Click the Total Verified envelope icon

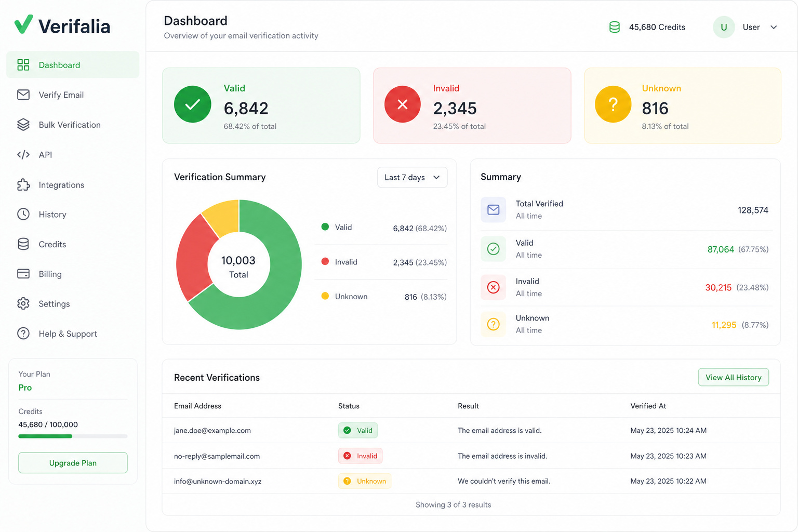494,209
